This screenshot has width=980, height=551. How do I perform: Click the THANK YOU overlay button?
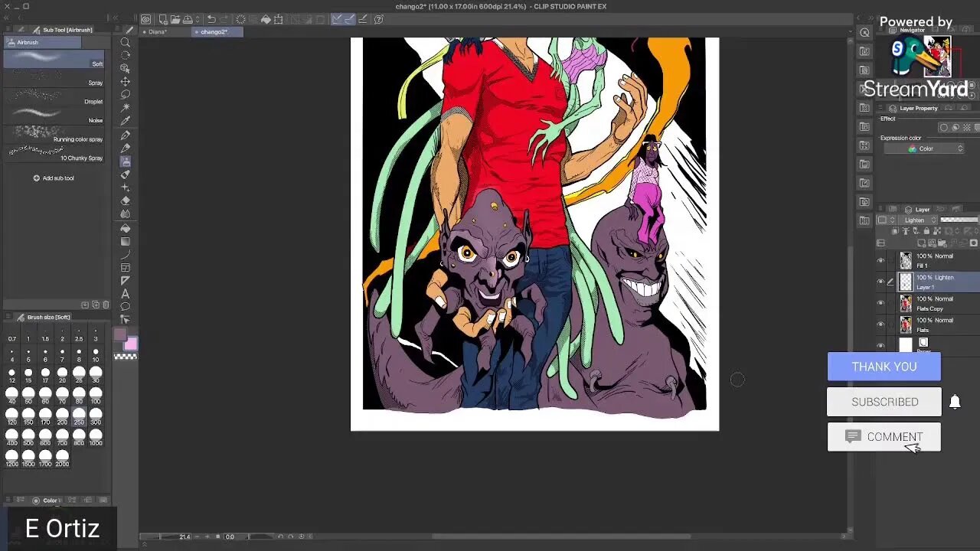point(884,367)
